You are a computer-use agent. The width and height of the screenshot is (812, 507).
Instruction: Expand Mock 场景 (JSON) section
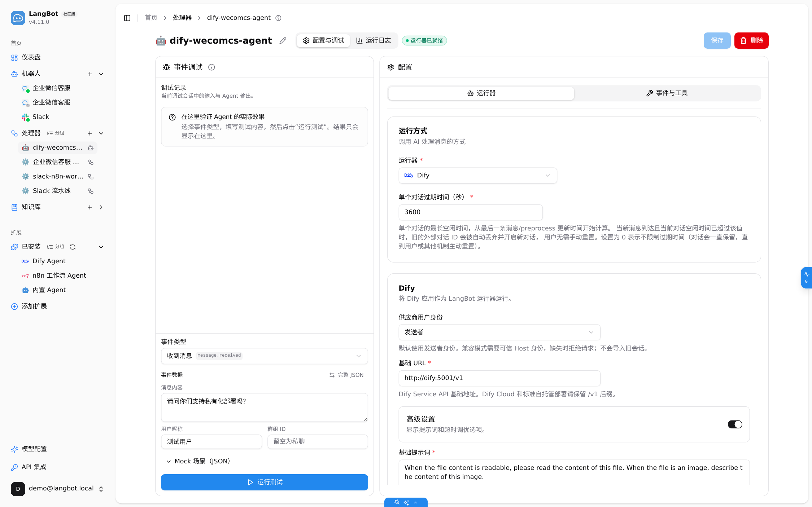(x=198, y=461)
